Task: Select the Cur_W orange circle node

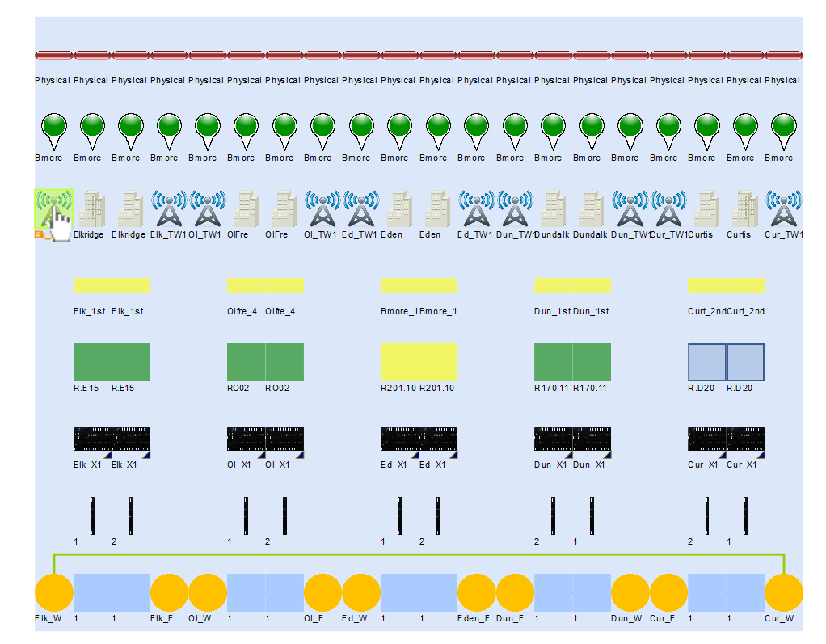Action: (783, 593)
